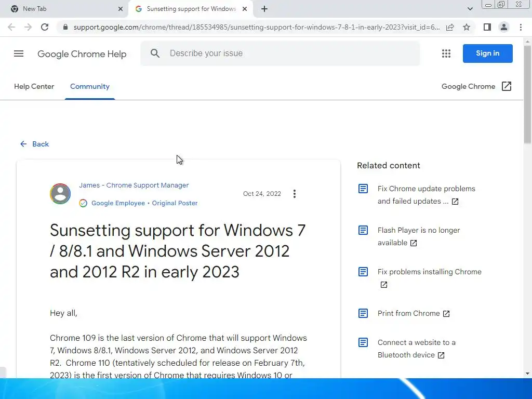Click the Related content heading

(x=389, y=166)
